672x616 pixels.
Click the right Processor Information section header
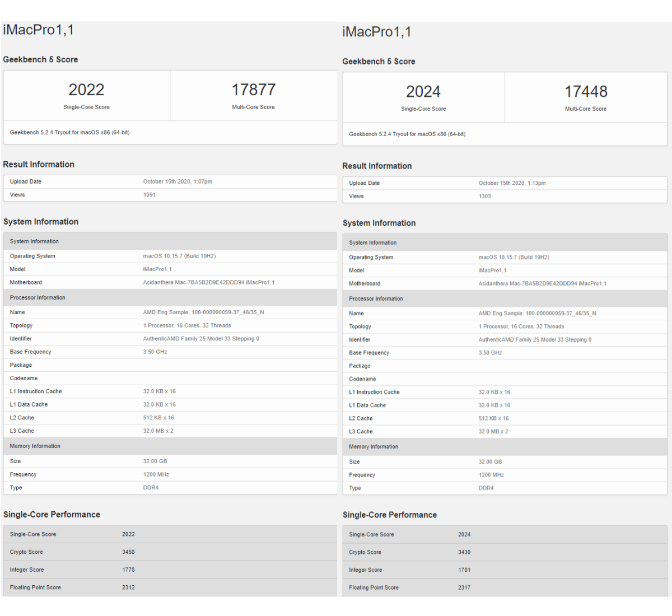point(505,298)
